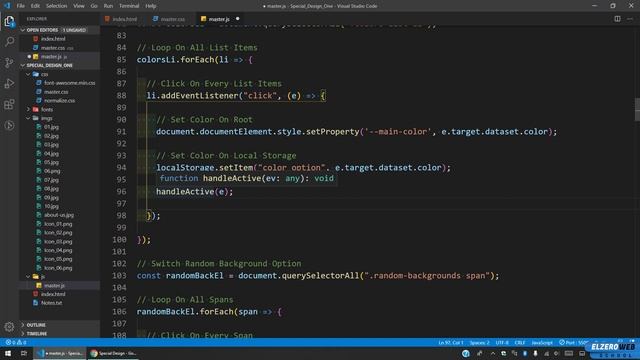Open the Manage gear icon
This screenshot has width=640, height=360.
[9, 327]
